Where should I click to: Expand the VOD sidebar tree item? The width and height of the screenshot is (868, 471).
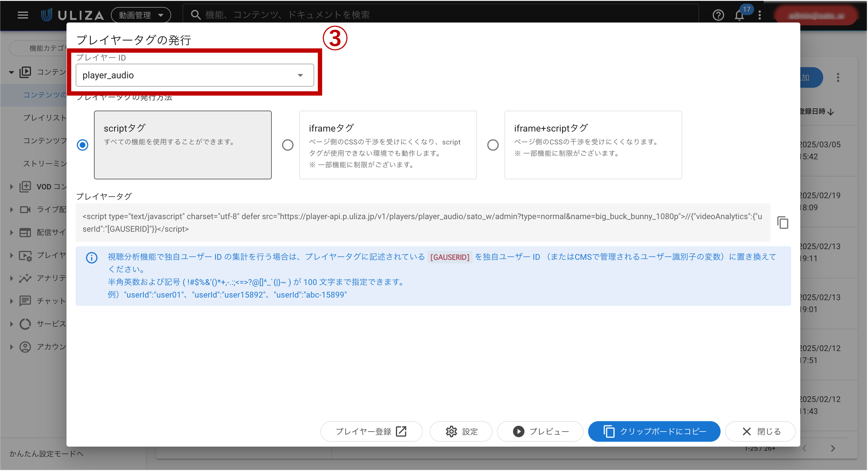pyautogui.click(x=11, y=186)
